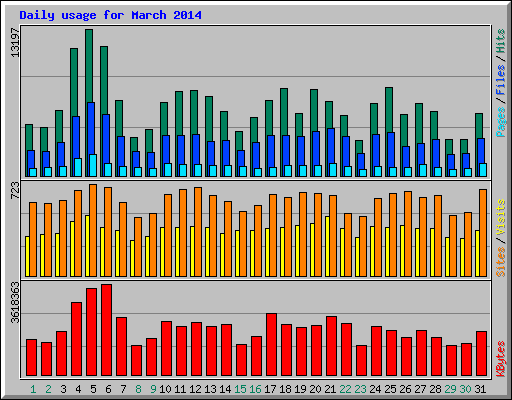
Task: Click the green hits bar for day 18
Action: (284, 112)
